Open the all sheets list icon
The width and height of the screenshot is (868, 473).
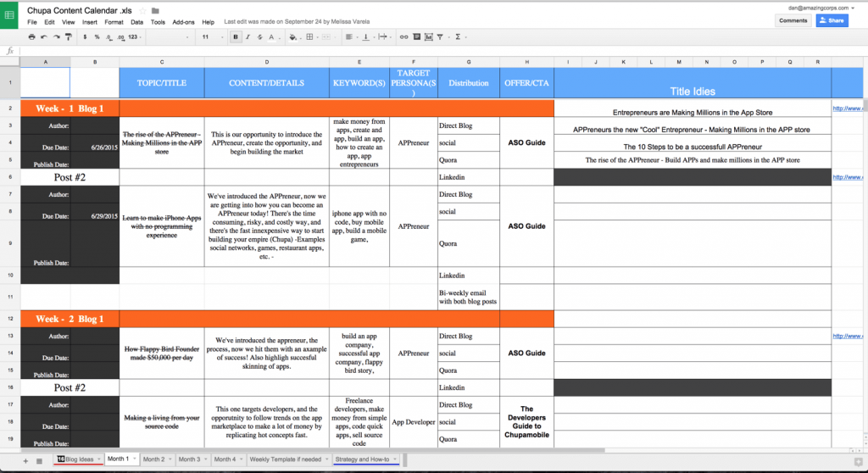[x=39, y=461]
